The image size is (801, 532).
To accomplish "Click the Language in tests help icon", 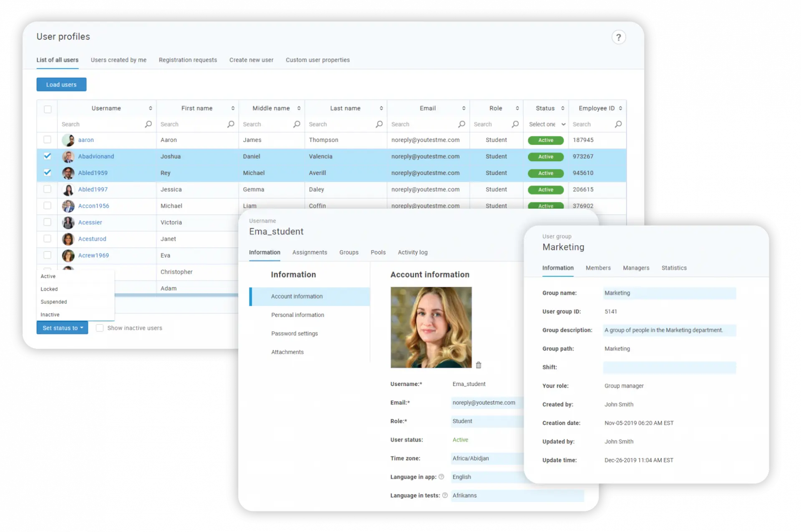I will click(445, 496).
